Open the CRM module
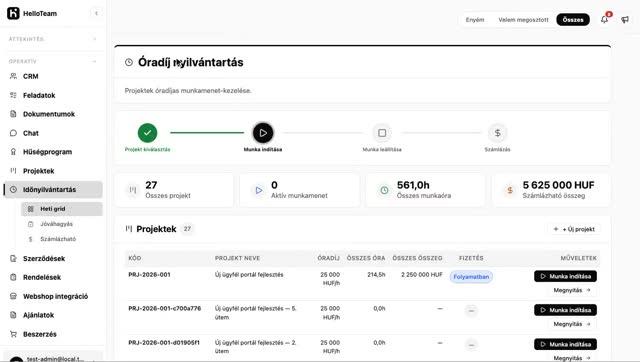The width and height of the screenshot is (640, 362). pos(53,76)
